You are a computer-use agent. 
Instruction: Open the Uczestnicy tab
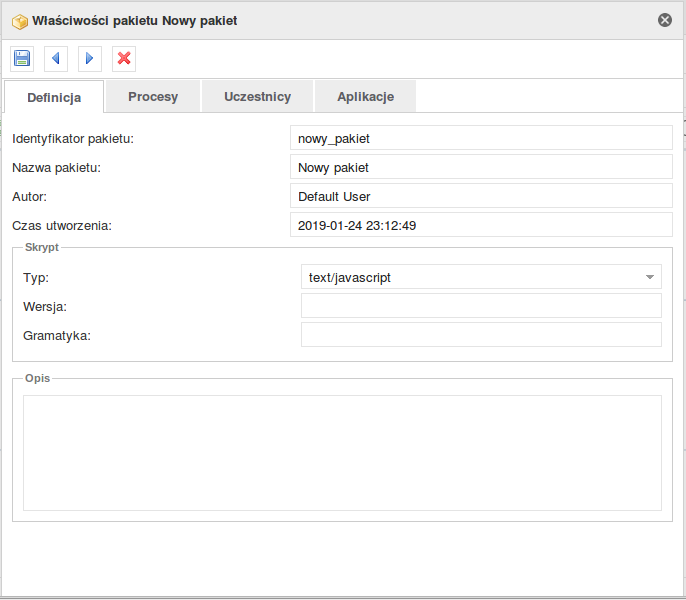(257, 96)
